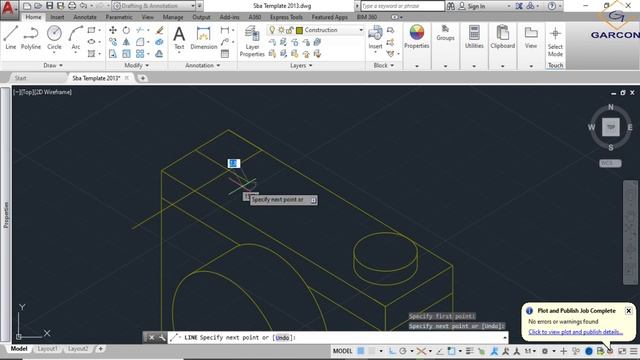Expand the Modify panel
This screenshot has height=360, width=640.
(136, 65)
